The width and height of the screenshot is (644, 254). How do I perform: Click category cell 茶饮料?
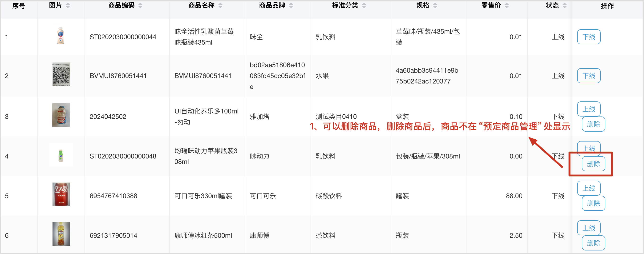point(325,235)
